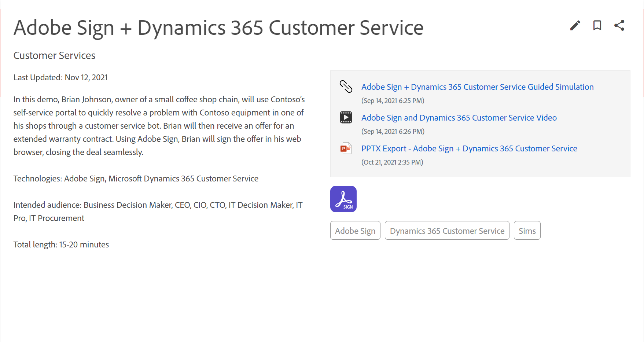Screen dimensions: 644x342
Task: Bookmark this demo with the bookmark icon
Action: (597, 25)
